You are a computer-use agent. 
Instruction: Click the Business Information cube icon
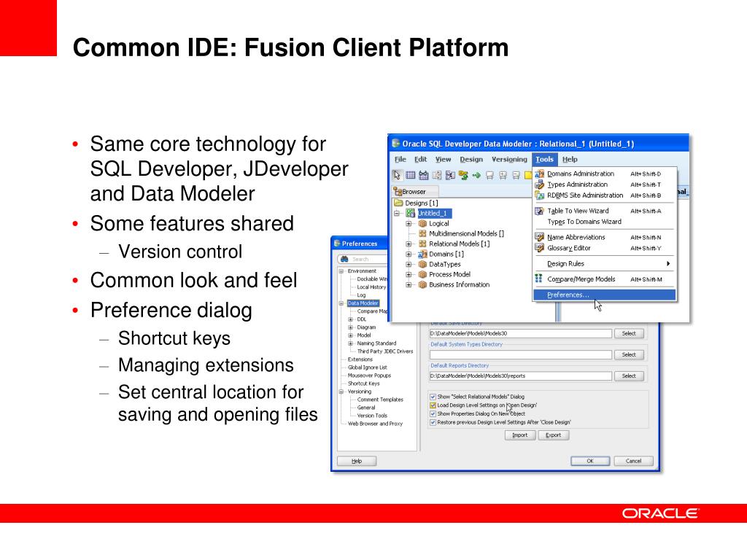422,285
